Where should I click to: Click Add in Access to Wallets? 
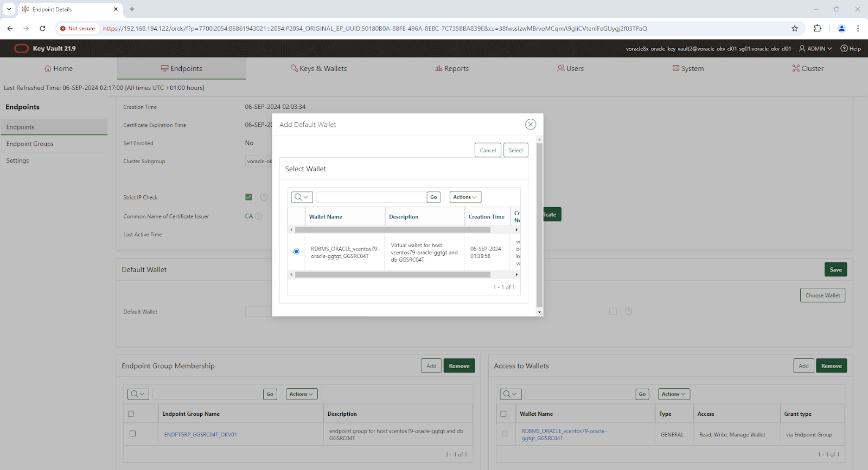click(803, 366)
